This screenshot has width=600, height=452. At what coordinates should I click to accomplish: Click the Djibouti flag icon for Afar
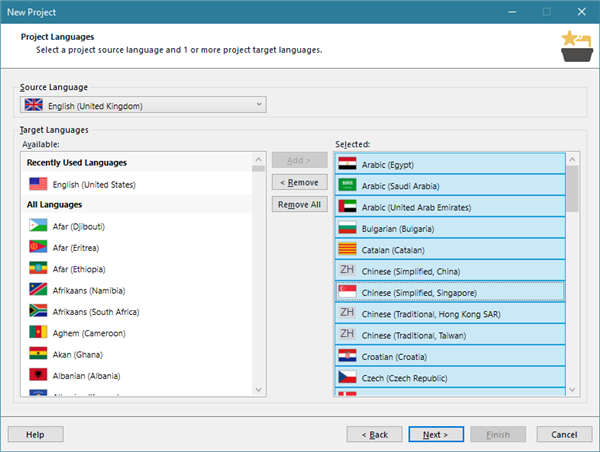38,226
